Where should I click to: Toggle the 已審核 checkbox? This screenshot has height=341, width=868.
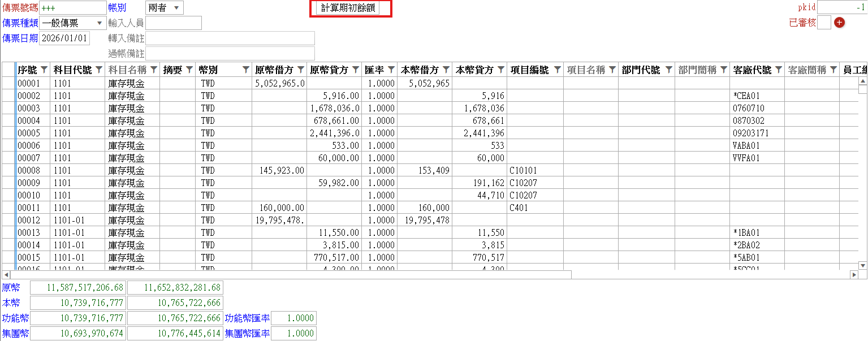point(824,23)
